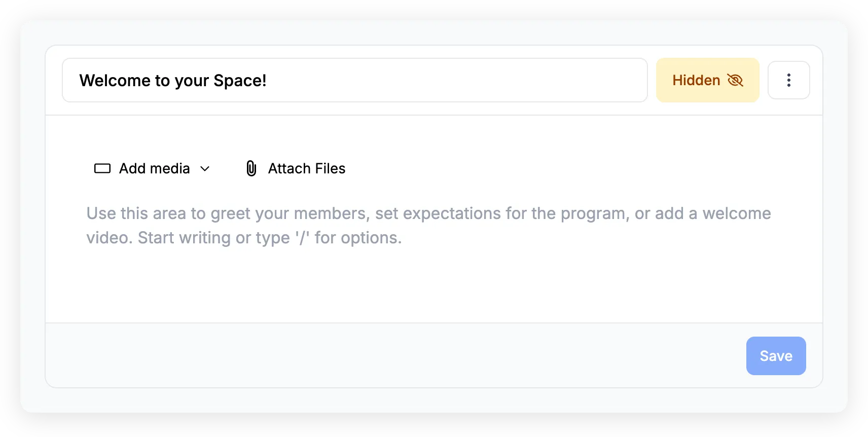Click the crossed-eye icon on the Hidden badge

736,80
